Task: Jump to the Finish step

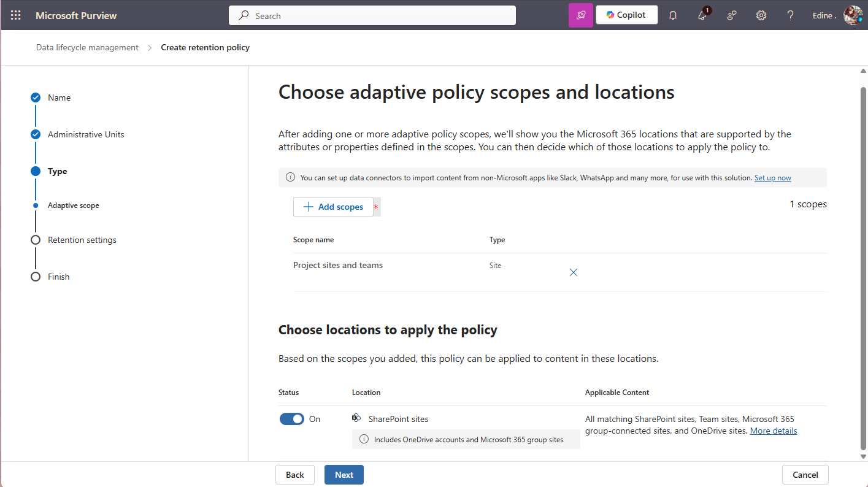Action: (x=58, y=277)
